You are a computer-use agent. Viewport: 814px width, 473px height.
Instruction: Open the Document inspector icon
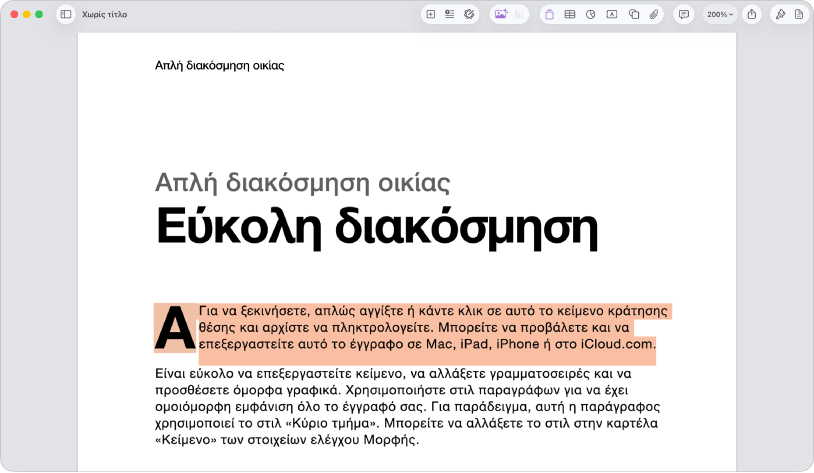click(x=799, y=15)
